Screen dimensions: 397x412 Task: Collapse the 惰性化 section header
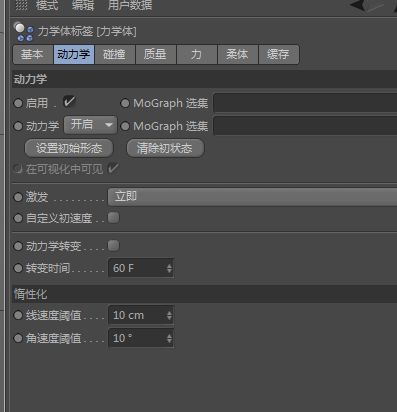[x=204, y=294]
